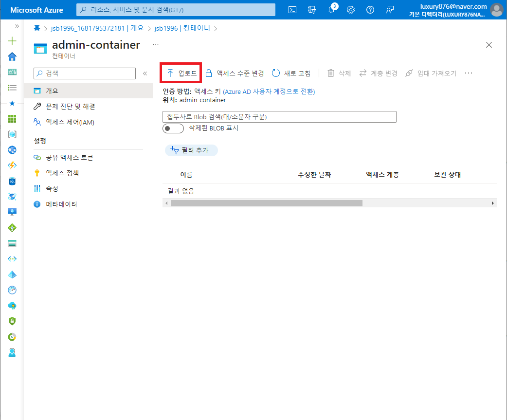Click the scrollbar right arrow
Viewport: 507px width, 420px height.
point(492,203)
